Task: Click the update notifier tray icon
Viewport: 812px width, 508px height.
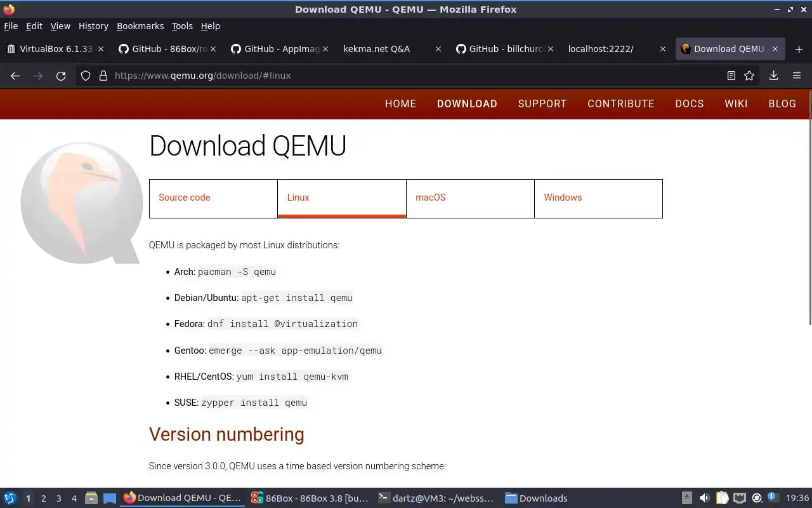Action: coord(757,498)
